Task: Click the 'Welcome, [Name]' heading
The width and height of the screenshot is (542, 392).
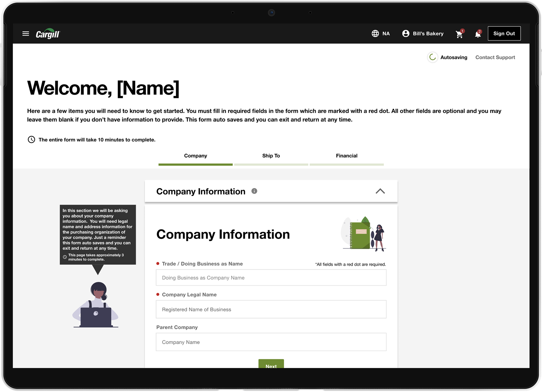Action: [x=103, y=88]
